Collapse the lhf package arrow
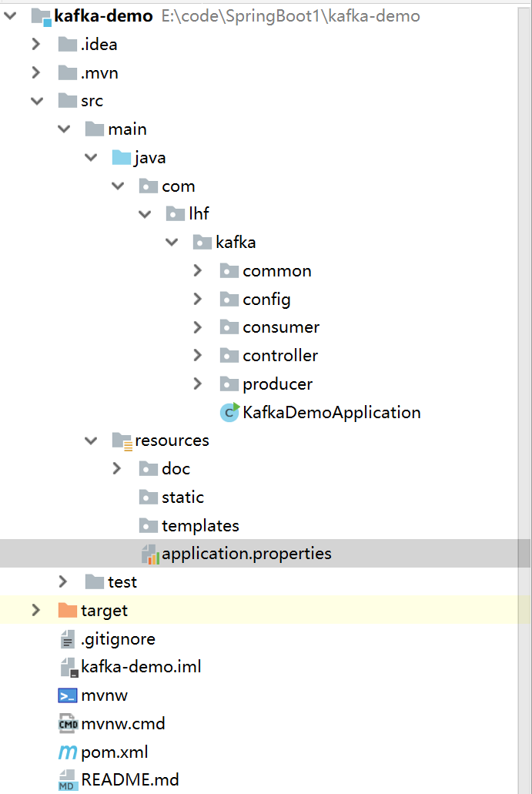This screenshot has width=532, height=794. (x=145, y=214)
